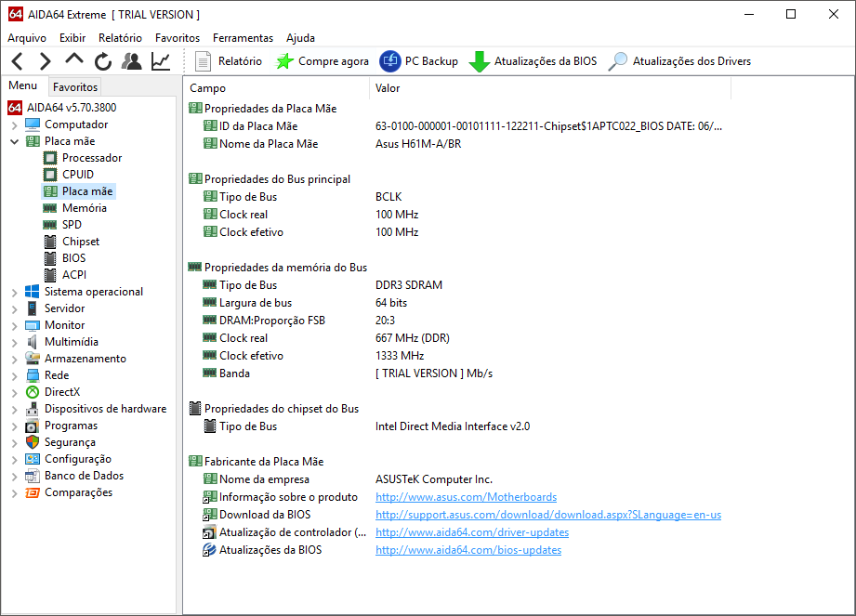Viewport: 856px width, 616px height.
Task: Select the Processador icon in the tree
Action: click(50, 158)
